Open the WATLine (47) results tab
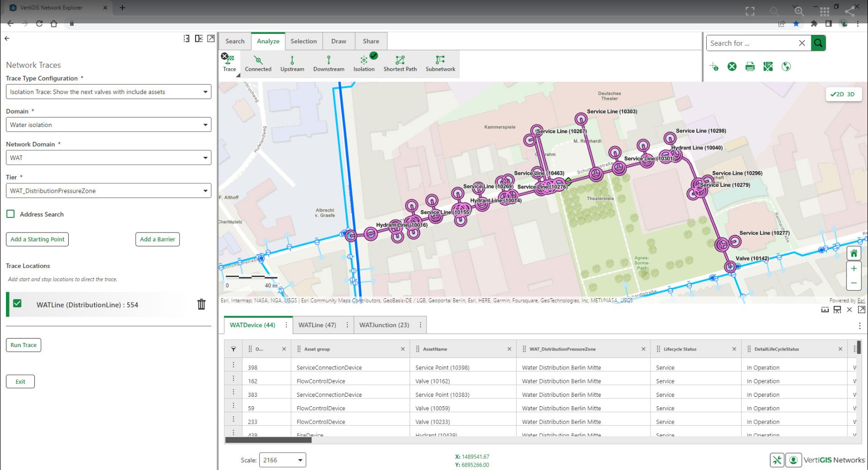Image resolution: width=868 pixels, height=470 pixels. click(317, 325)
